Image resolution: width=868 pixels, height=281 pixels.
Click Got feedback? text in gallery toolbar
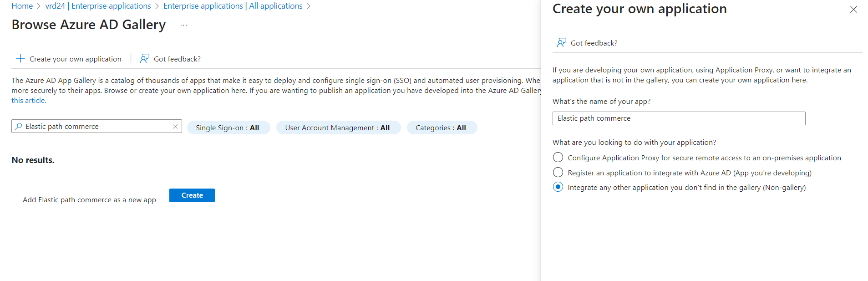tap(177, 59)
